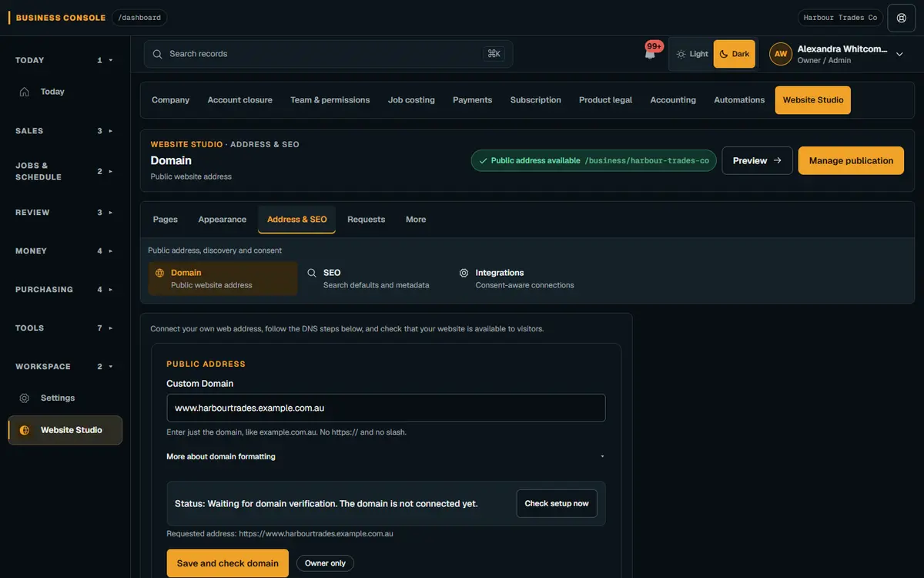The image size is (924, 578).
Task: Open the Account closure tab
Action: tap(240, 100)
